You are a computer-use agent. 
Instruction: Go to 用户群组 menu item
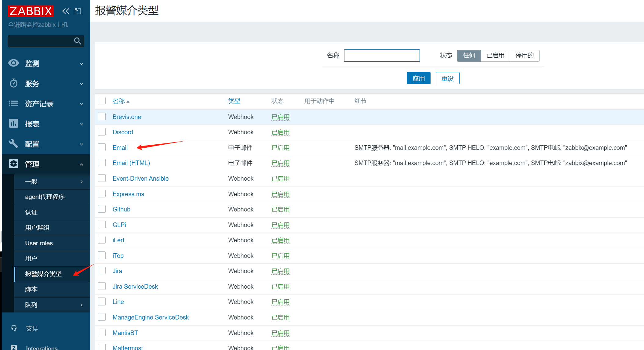click(x=52, y=228)
